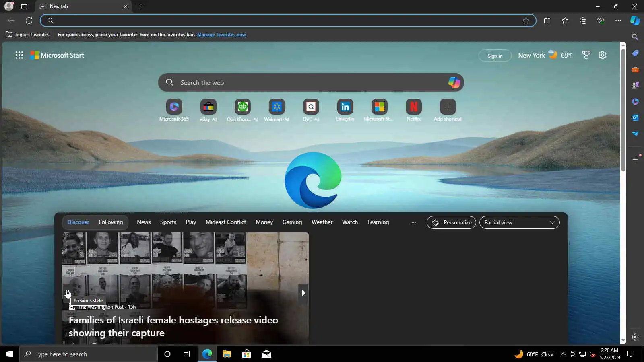Select the Sports category
This screenshot has width=644, height=362.
tap(168, 222)
